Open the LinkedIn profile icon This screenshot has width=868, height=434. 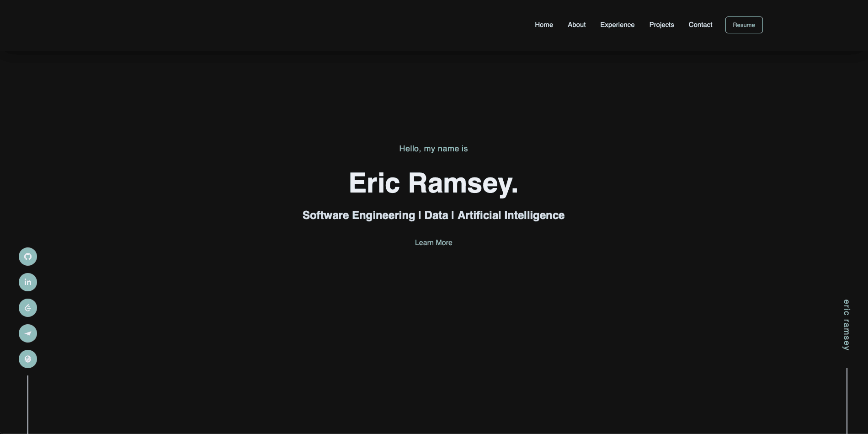pos(28,282)
